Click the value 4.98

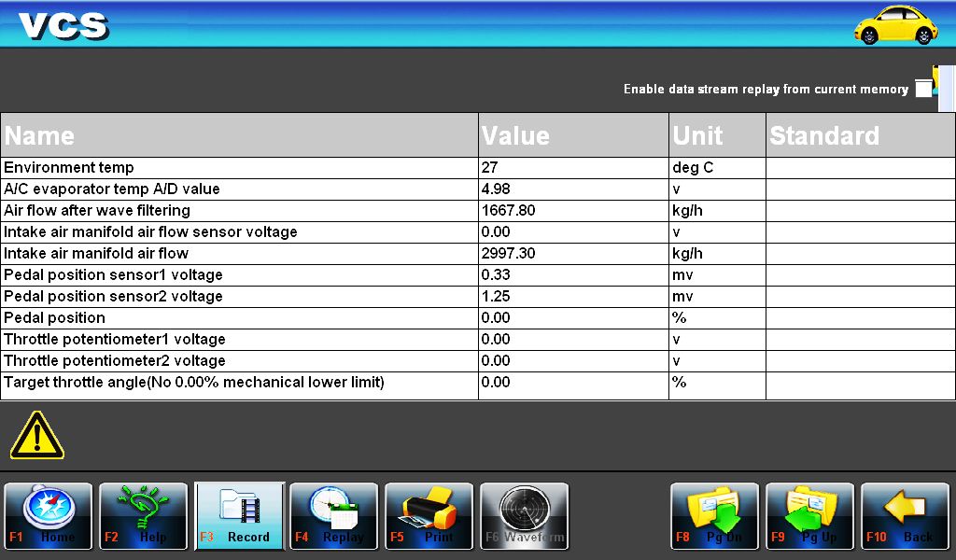coord(496,189)
